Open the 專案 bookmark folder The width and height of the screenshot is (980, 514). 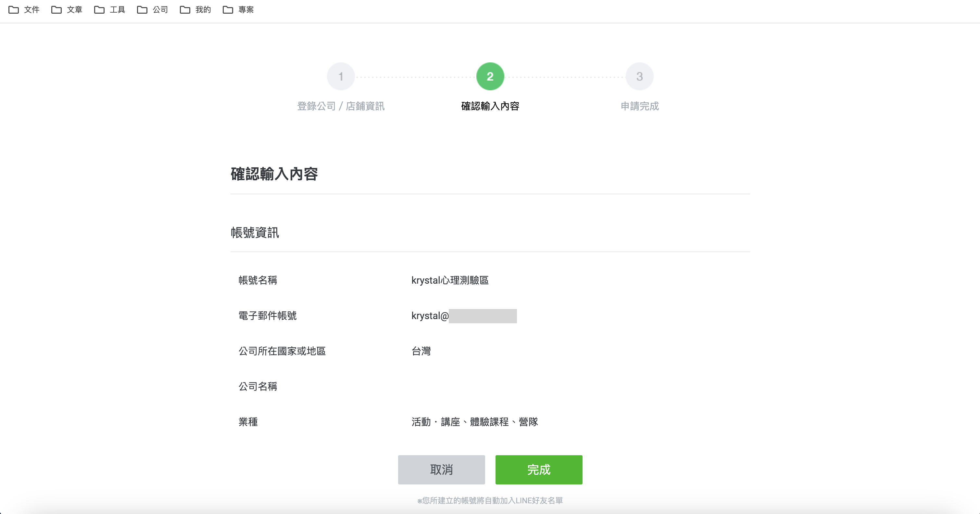(x=238, y=9)
